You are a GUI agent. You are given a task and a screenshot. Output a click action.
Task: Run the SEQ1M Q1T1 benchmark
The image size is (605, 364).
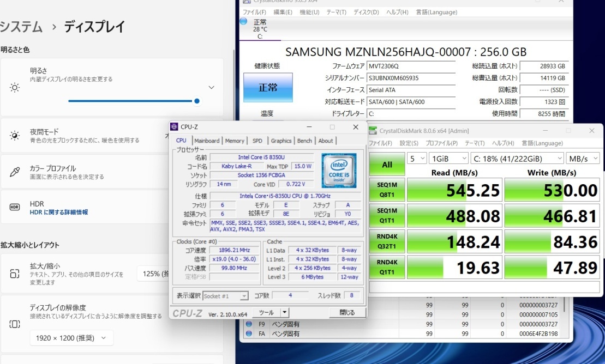coord(387,216)
